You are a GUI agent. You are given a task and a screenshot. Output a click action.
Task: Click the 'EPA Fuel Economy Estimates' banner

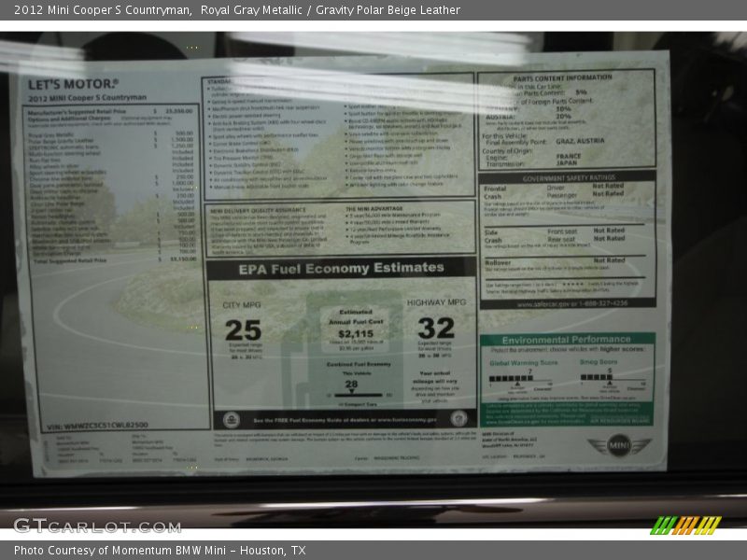coord(341,269)
